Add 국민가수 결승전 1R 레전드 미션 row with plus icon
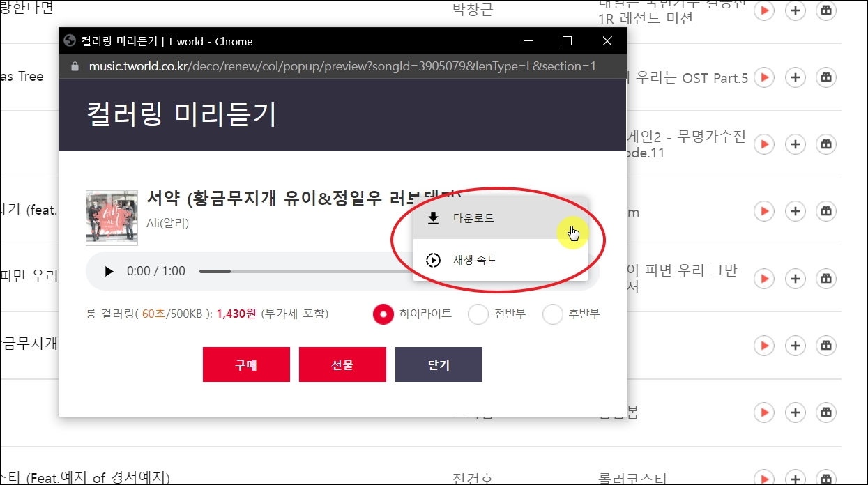 [x=795, y=10]
